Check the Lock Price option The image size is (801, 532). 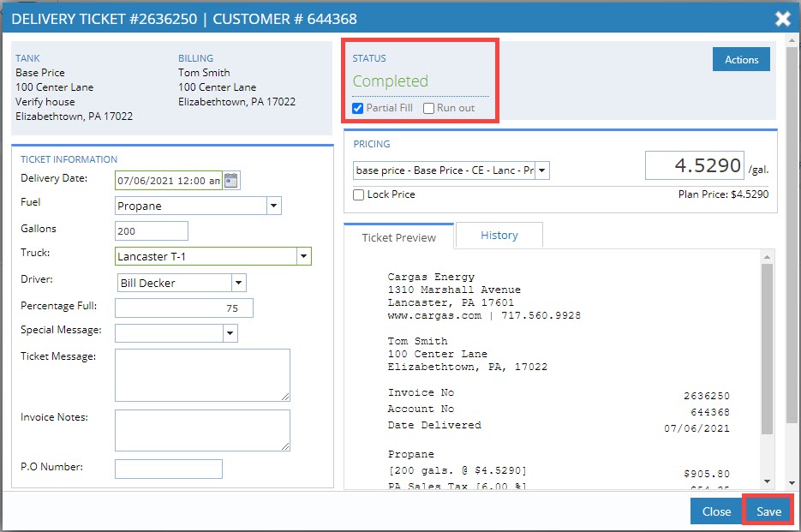tap(359, 194)
